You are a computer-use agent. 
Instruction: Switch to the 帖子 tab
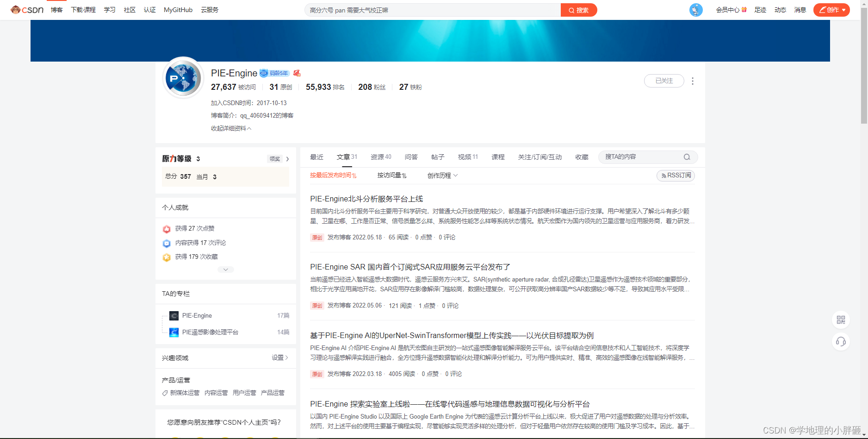click(438, 157)
